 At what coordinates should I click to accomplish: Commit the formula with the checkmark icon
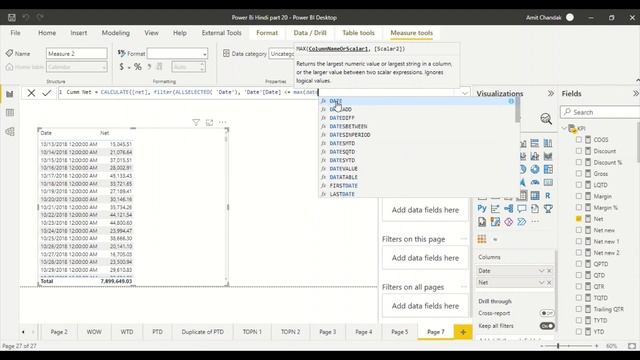click(x=47, y=93)
